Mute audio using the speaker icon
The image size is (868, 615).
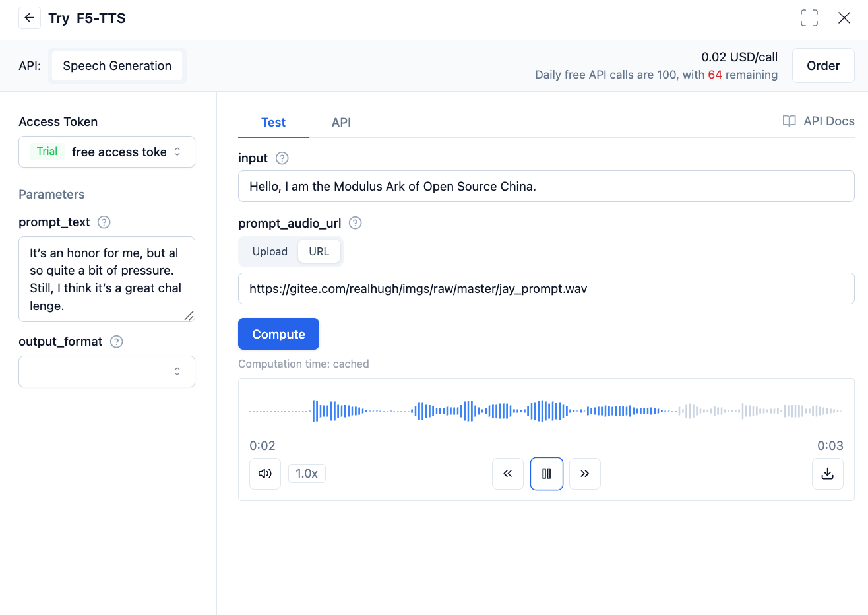click(x=265, y=474)
